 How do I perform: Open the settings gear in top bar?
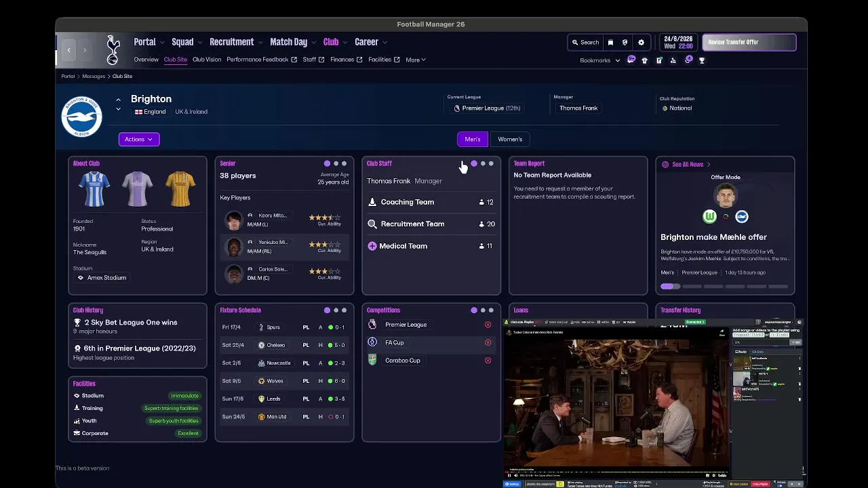tap(641, 42)
